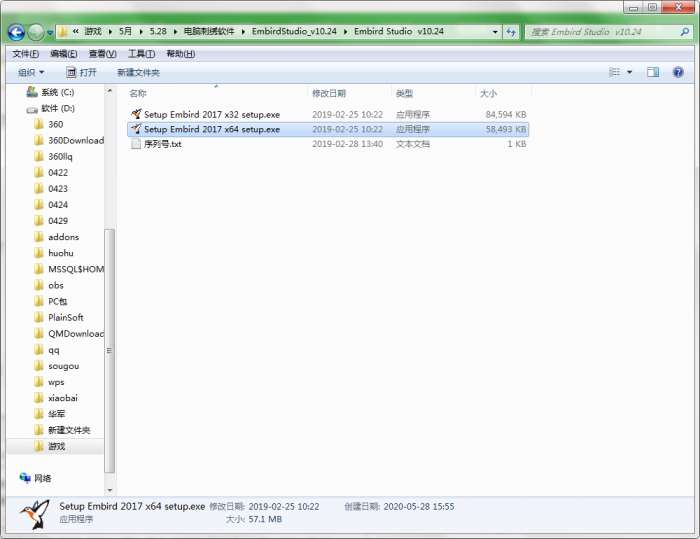Click the huohu folder icon
Viewport: 700px width, 539px height.
pyautogui.click(x=39, y=253)
